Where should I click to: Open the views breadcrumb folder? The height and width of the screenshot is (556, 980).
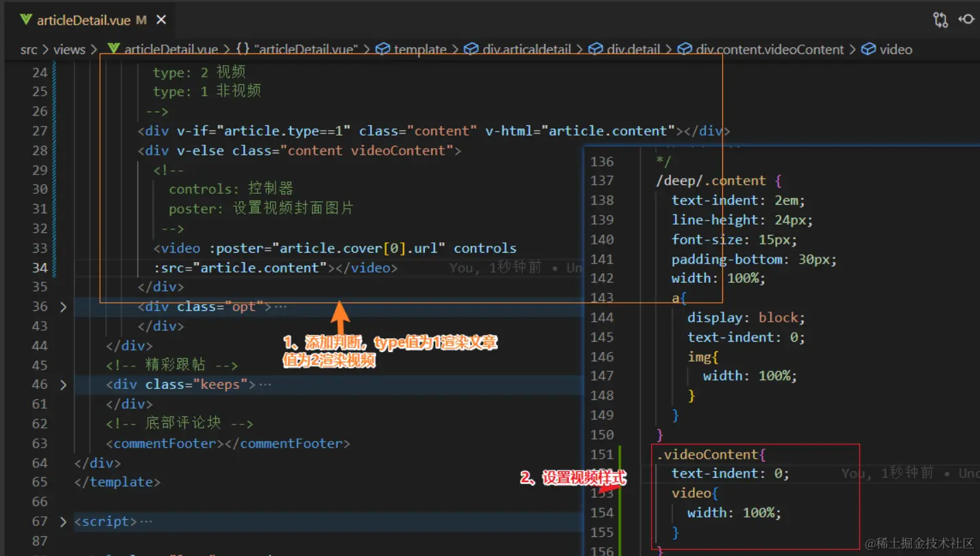pos(69,49)
